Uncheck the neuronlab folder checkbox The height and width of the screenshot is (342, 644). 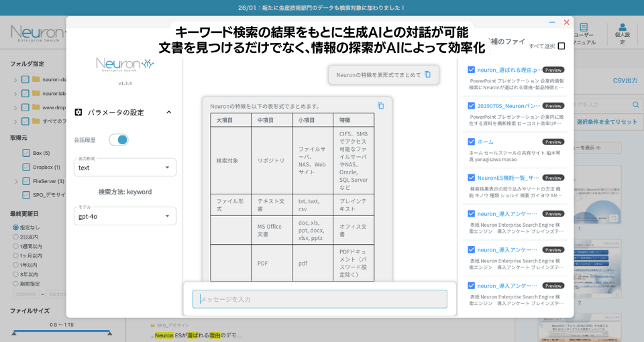pyautogui.click(x=25, y=93)
